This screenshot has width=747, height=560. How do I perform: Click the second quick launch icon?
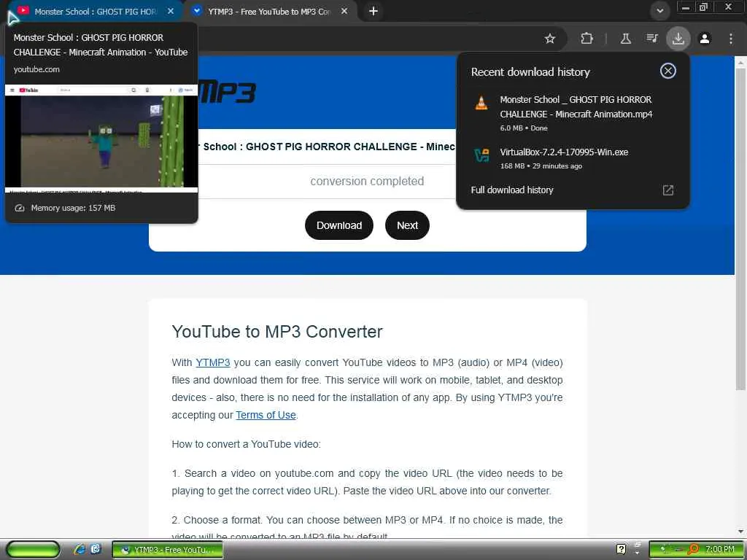pos(96,549)
